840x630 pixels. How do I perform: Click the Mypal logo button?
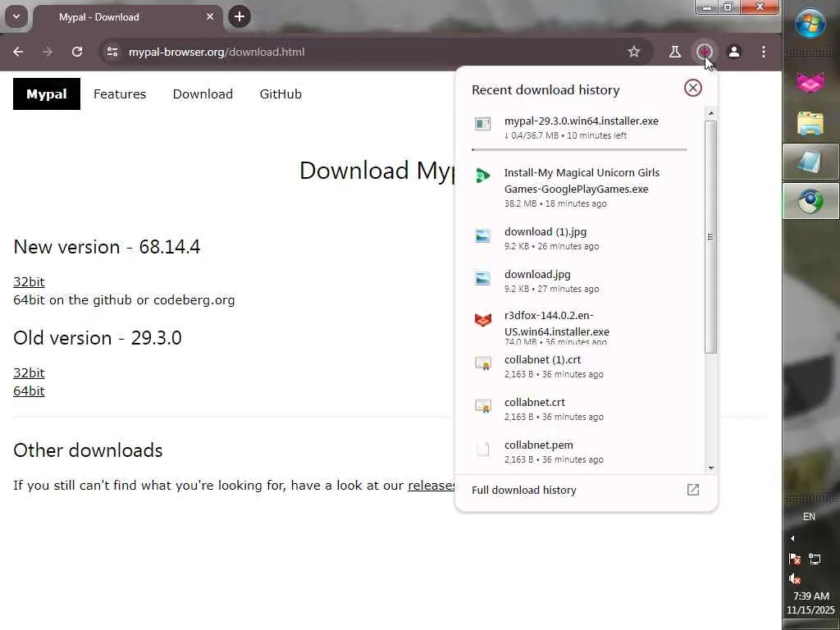tap(47, 94)
